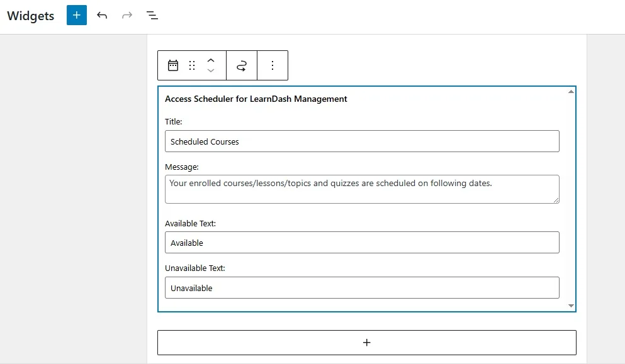Click the Move to widget area icon
This screenshot has width=625, height=364.
(242, 65)
